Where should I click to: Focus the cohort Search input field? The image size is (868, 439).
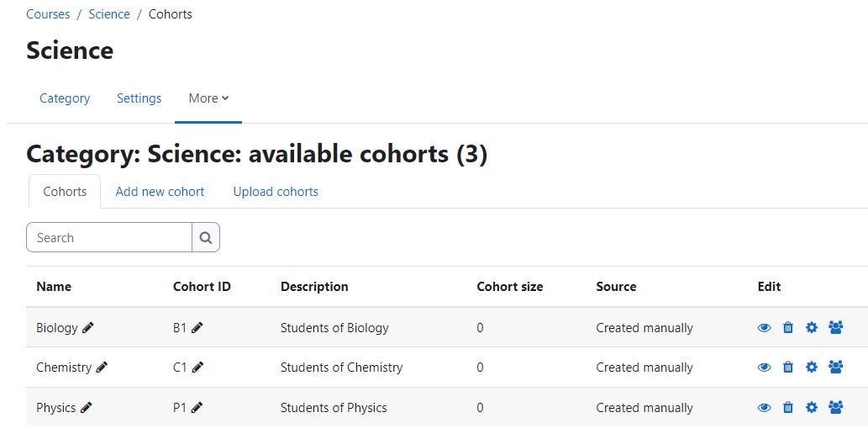point(109,237)
